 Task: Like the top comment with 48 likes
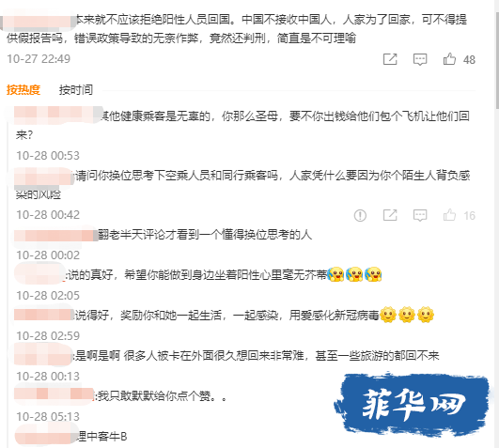tap(449, 59)
